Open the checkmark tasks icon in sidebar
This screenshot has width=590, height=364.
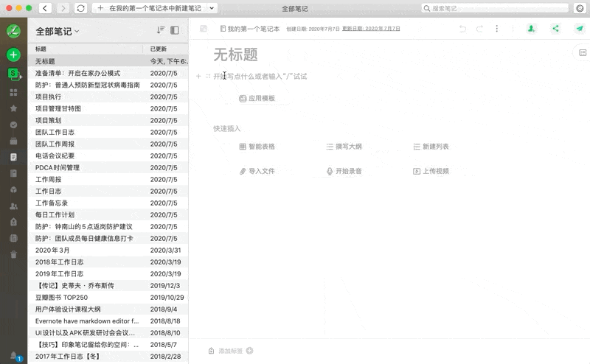coord(13,125)
